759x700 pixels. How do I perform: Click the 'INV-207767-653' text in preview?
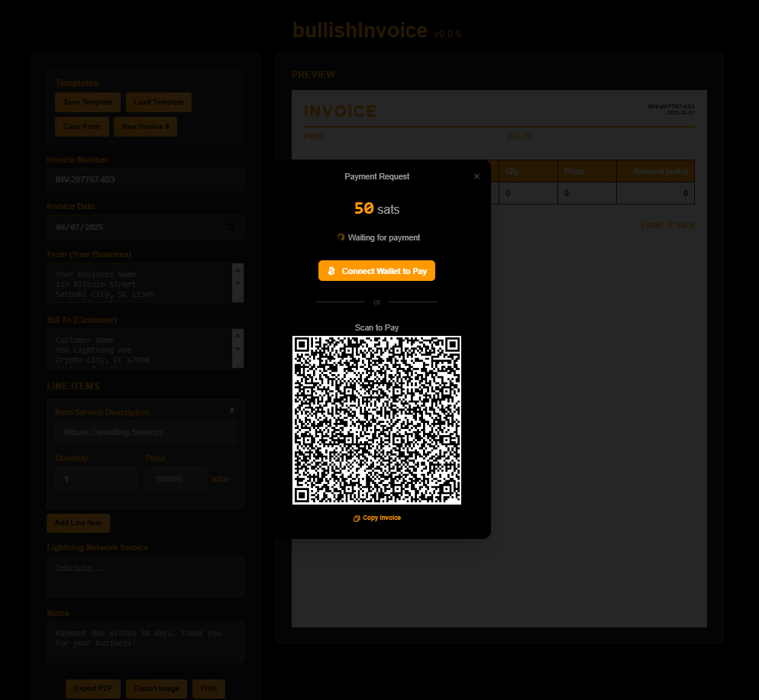(x=671, y=106)
